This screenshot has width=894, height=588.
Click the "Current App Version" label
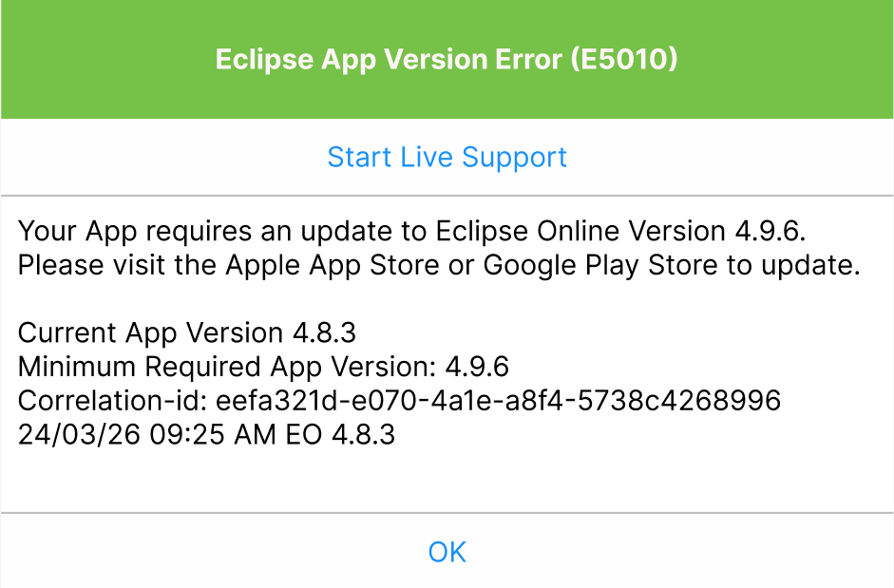tap(148, 332)
